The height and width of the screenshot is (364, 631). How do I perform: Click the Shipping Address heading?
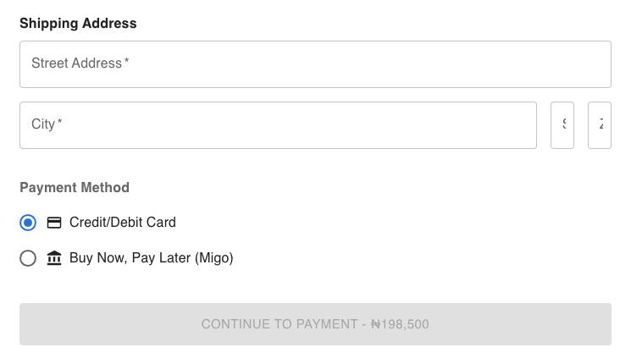(78, 24)
